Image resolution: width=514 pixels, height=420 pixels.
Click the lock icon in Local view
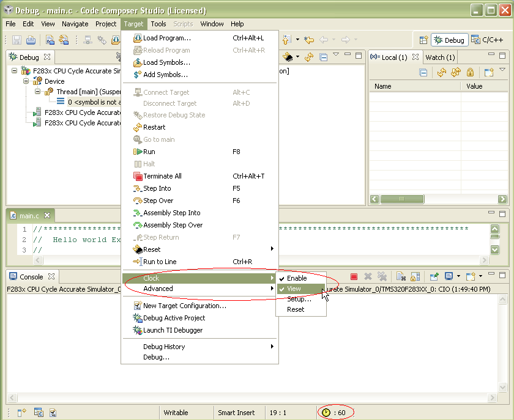click(470, 72)
